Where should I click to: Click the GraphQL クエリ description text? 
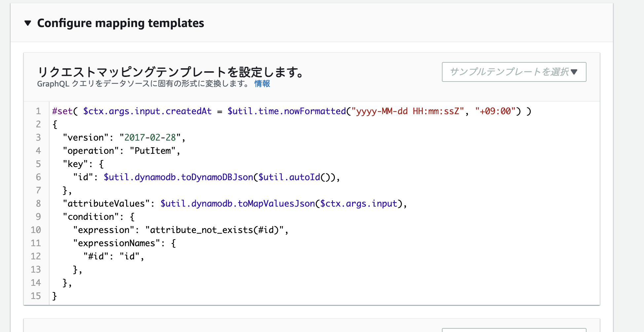tap(144, 84)
